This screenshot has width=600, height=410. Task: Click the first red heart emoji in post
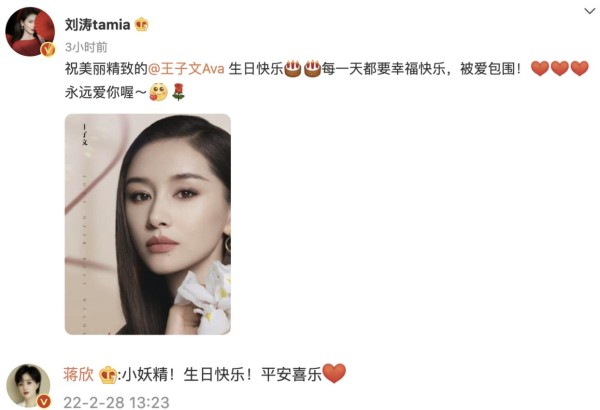pyautogui.click(x=540, y=69)
